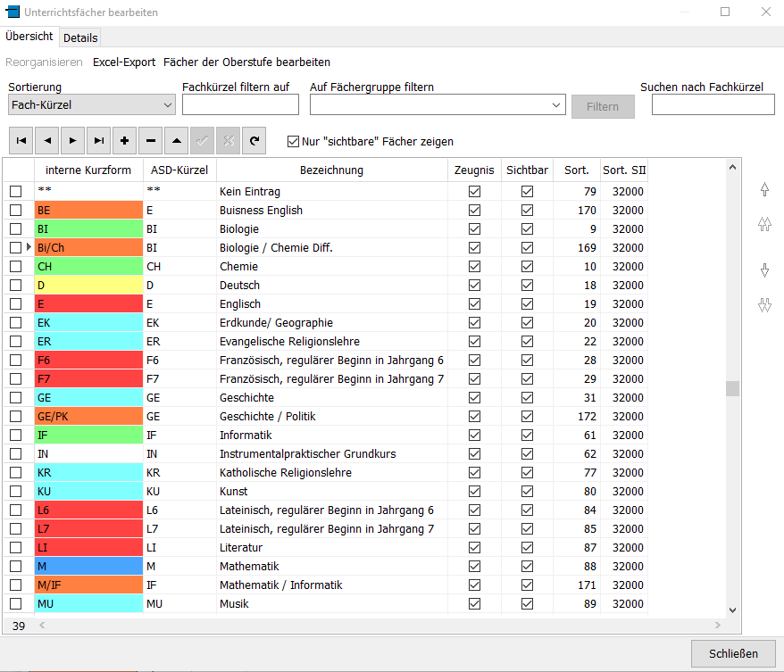Open the Sortierung Fach-Kürzel dropdown

pyautogui.click(x=91, y=105)
